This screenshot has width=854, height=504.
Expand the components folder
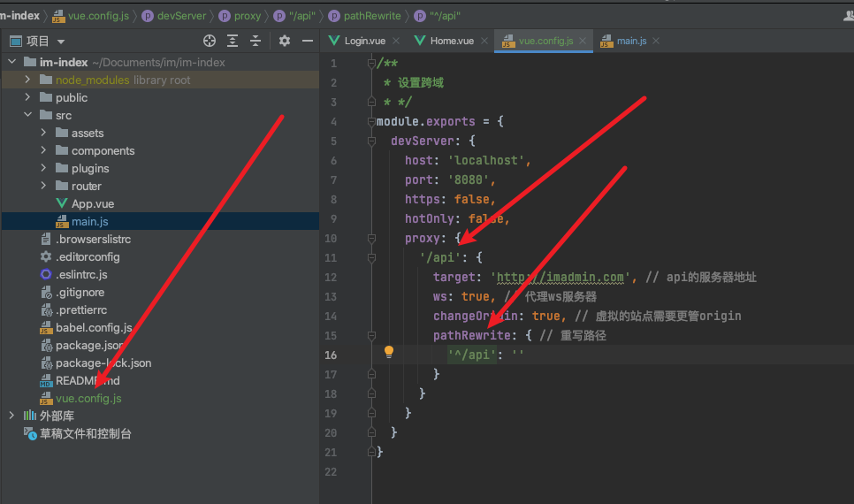(x=43, y=150)
